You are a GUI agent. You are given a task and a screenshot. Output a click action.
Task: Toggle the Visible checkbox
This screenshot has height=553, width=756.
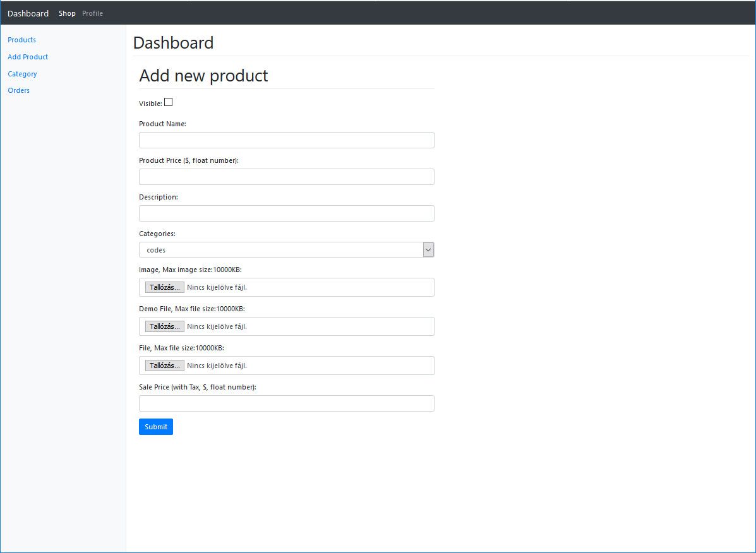click(169, 102)
